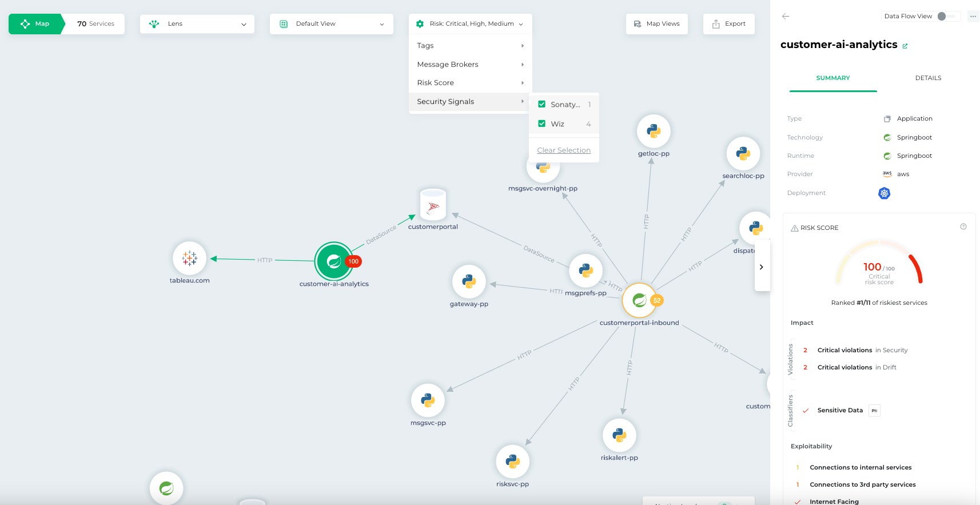Click the Clear Selection link
This screenshot has height=505, width=980.
point(564,150)
